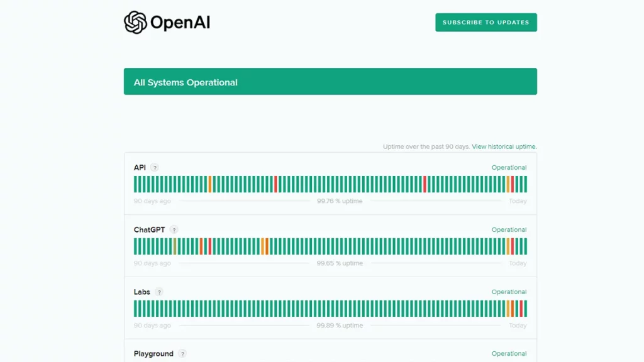The height and width of the screenshot is (362, 644).
Task: Click the 99.89 % uptime text
Action: [340, 326]
